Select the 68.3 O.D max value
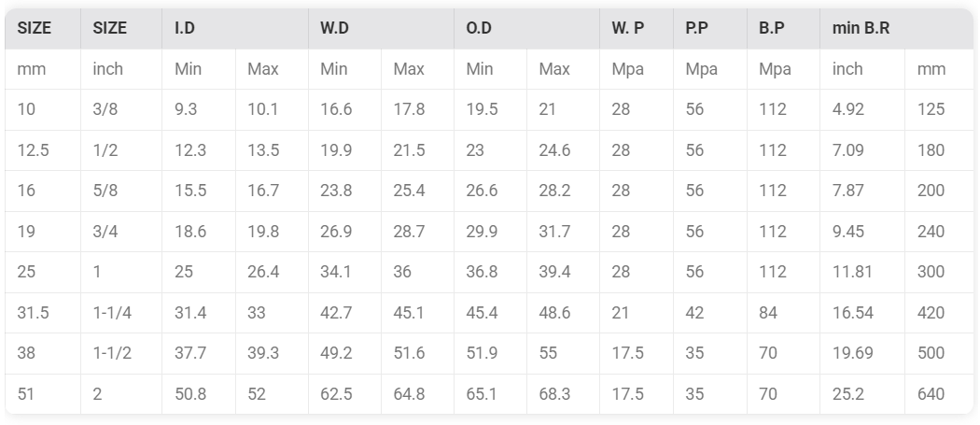Image resolution: width=980 pixels, height=425 pixels. pos(563,394)
